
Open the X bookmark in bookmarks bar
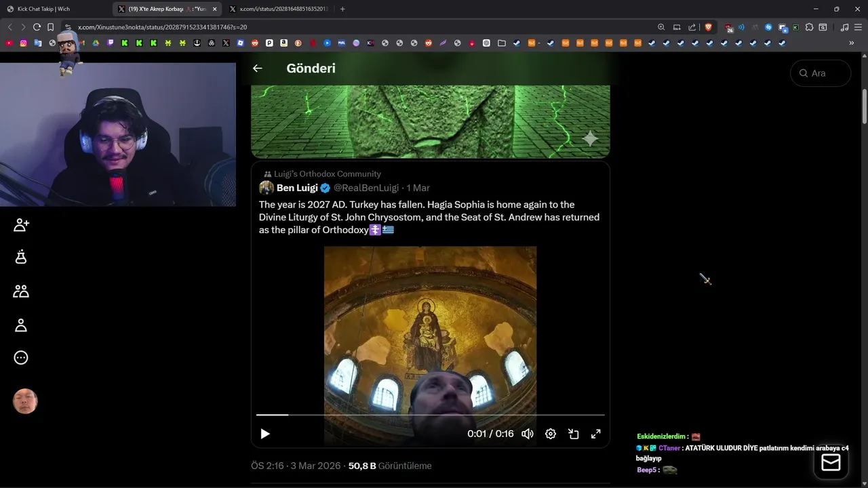[226, 43]
